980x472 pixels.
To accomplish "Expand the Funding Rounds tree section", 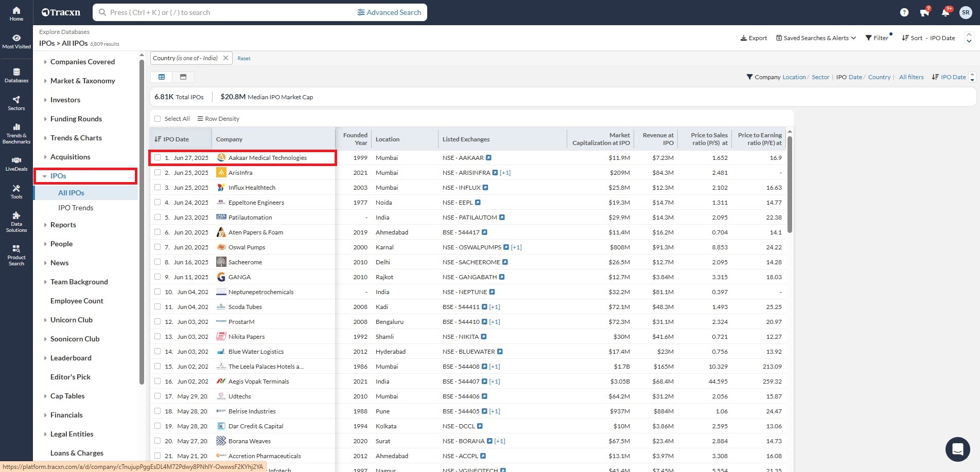I will pos(76,119).
